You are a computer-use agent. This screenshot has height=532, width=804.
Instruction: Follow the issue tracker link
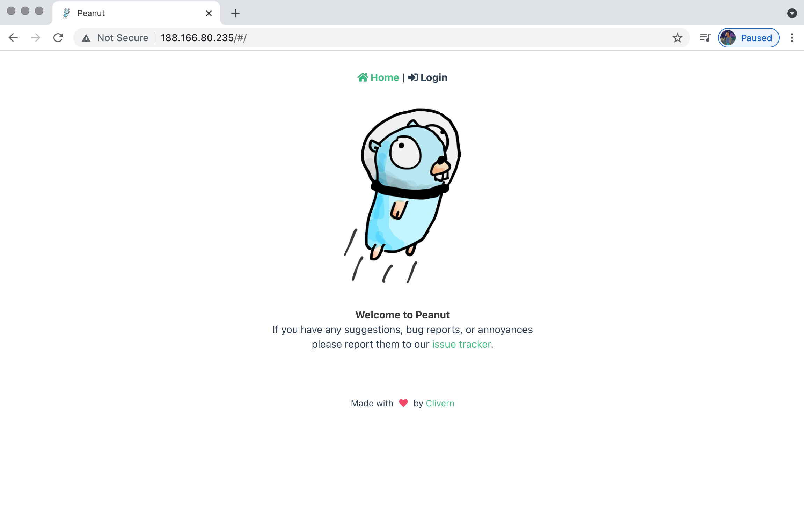tap(461, 344)
